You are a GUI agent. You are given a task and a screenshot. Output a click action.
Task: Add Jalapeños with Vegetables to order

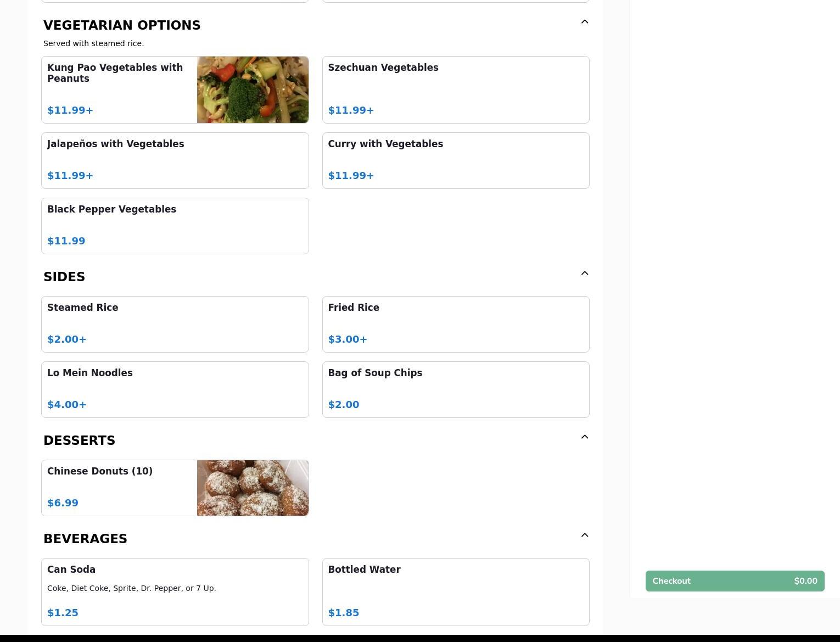click(175, 160)
